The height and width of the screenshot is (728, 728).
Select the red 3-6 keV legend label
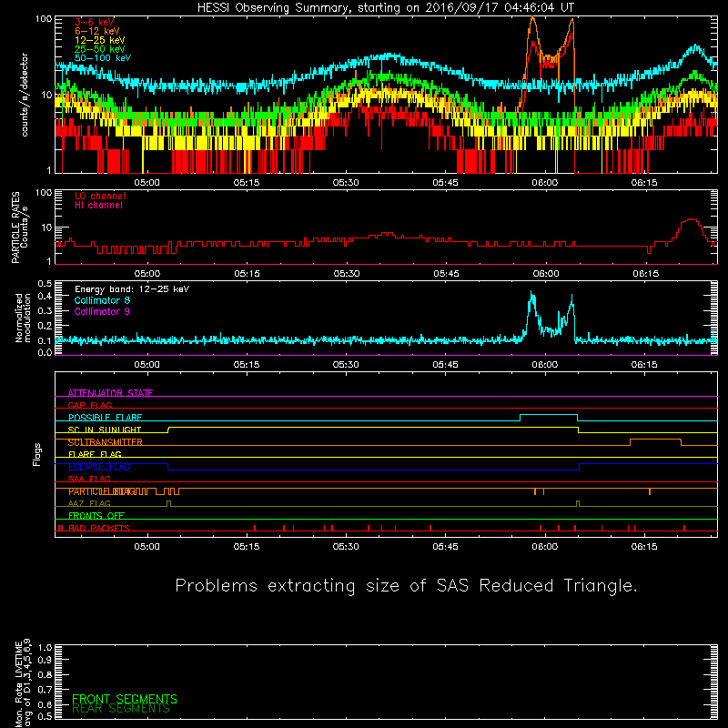[95, 22]
